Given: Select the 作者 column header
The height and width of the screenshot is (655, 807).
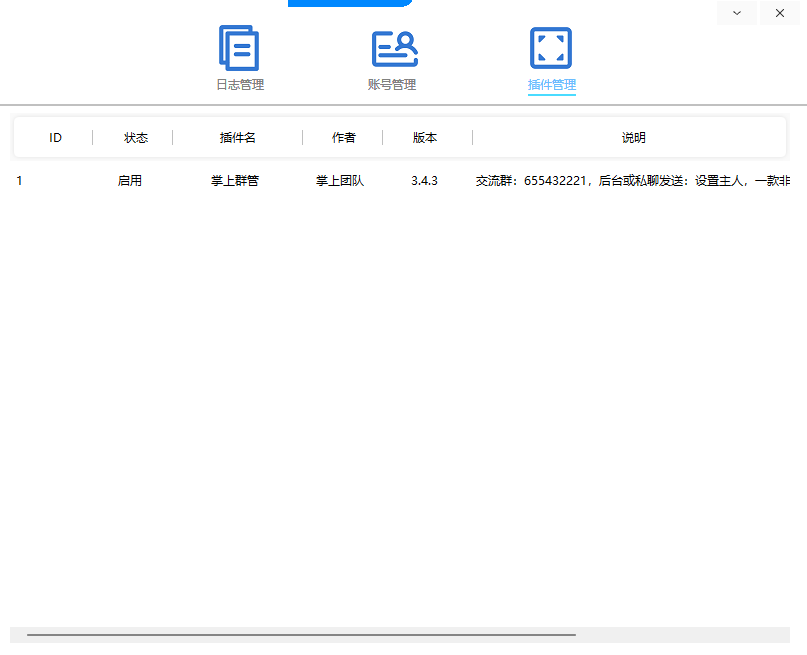Looking at the screenshot, I should pos(343,138).
